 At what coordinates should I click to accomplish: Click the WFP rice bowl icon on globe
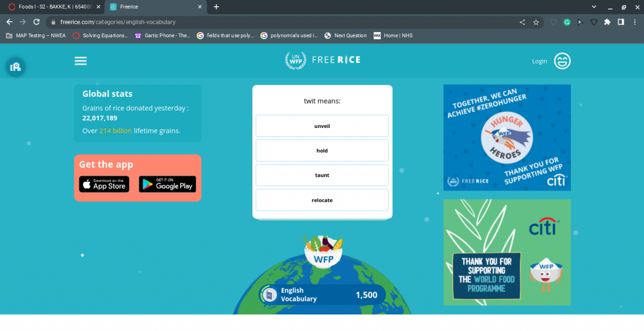pyautogui.click(x=323, y=251)
